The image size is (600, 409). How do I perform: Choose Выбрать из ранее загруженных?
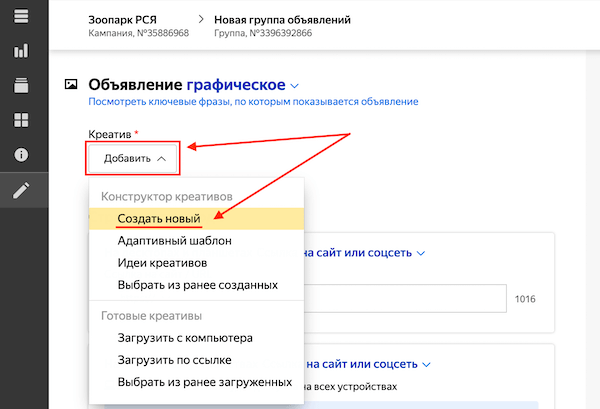pyautogui.click(x=204, y=382)
